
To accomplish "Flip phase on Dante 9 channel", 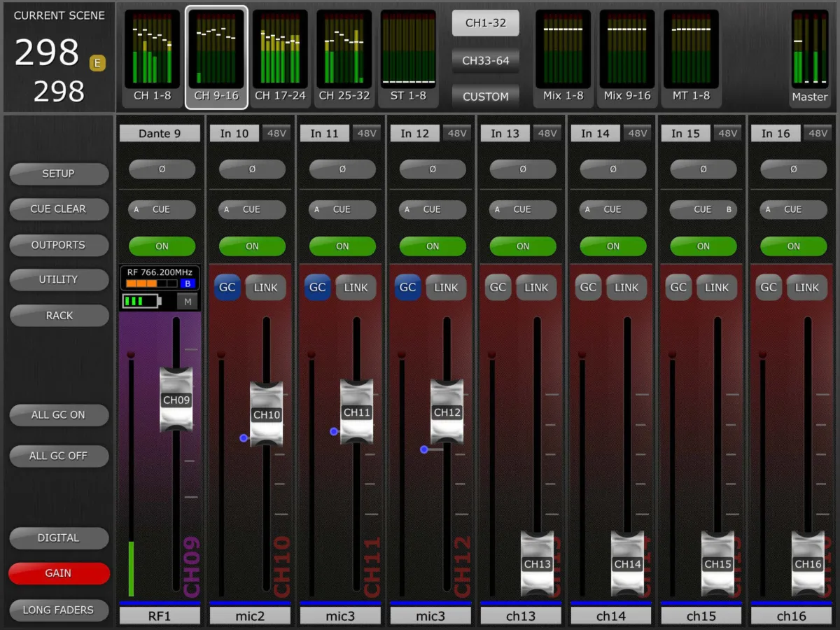I will 162,169.
